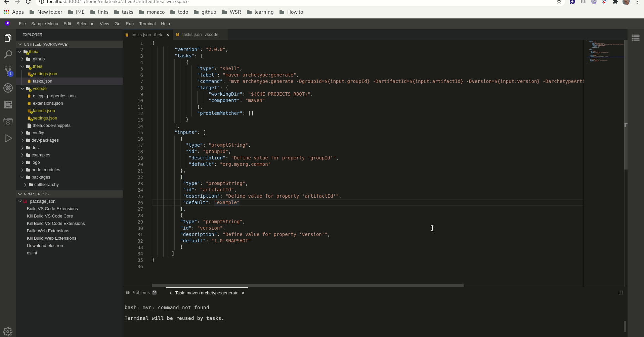Image resolution: width=644 pixels, height=337 pixels.
Task: Click the Theia logo above the menu
Action: pyautogui.click(x=8, y=23)
